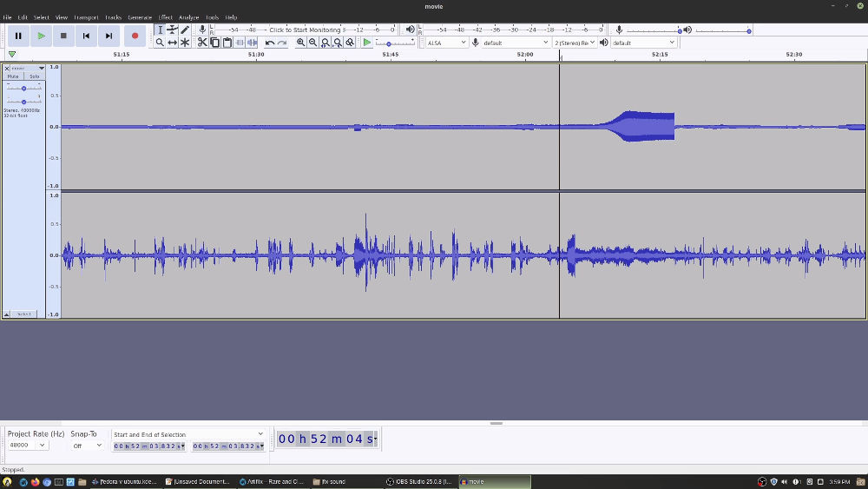Activate the Zoom magnifier tool
The height and width of the screenshot is (489, 868).
click(160, 43)
